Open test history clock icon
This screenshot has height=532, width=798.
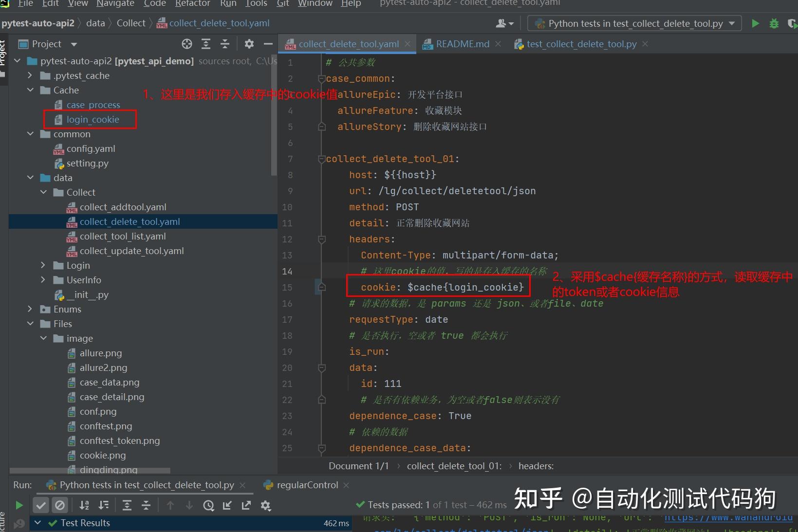coord(208,505)
